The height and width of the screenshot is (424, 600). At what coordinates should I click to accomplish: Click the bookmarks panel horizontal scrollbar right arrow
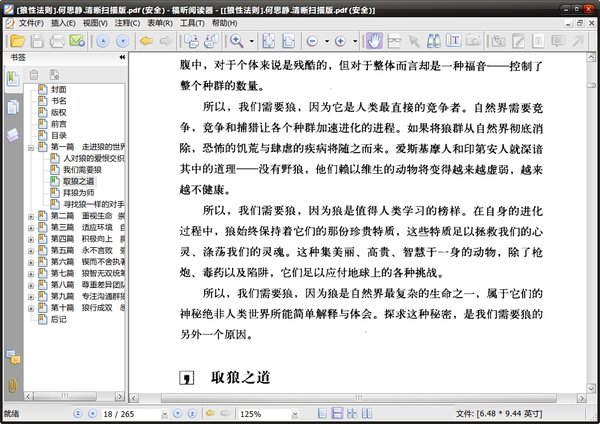120,396
